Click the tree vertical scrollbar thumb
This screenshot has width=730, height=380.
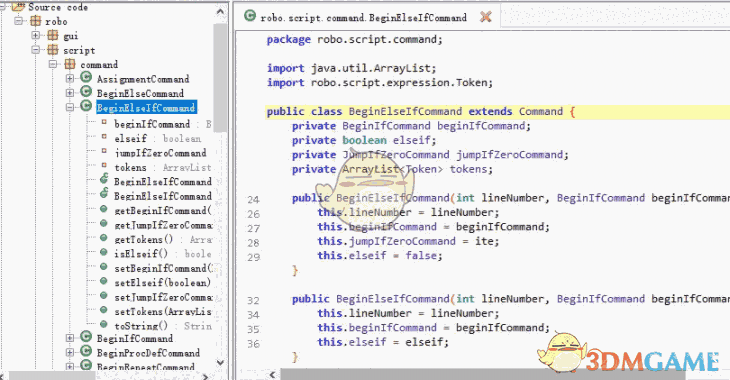[221, 77]
